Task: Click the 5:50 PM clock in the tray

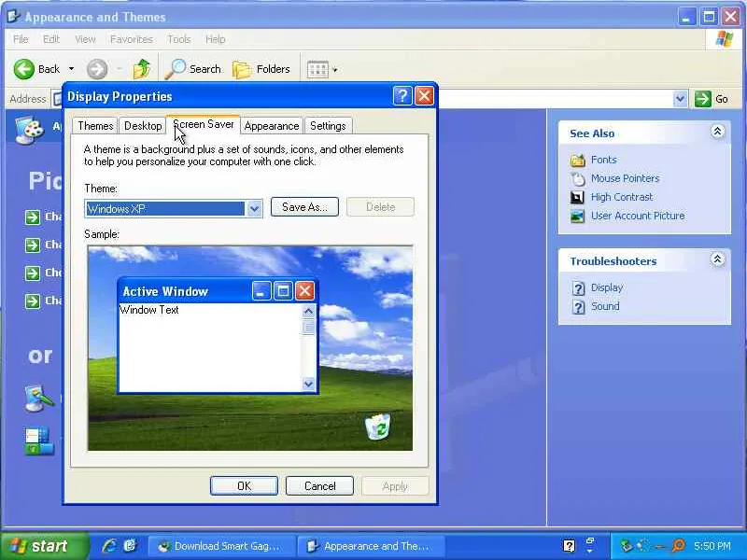Action: 712,546
